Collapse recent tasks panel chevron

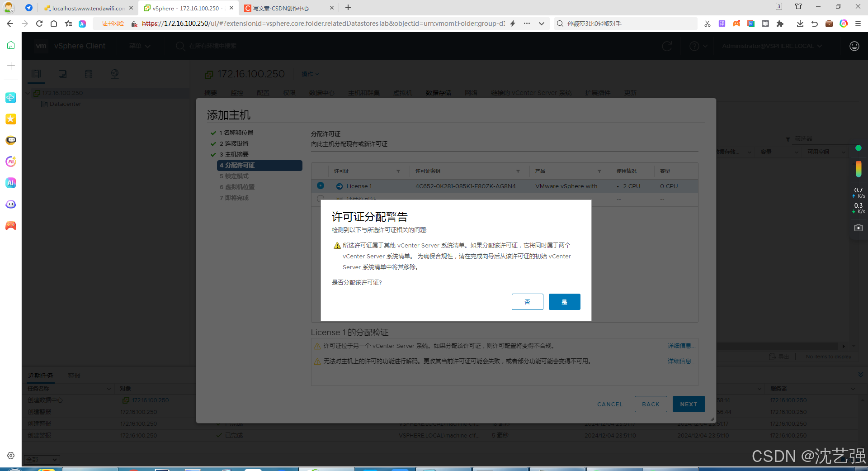point(861,375)
